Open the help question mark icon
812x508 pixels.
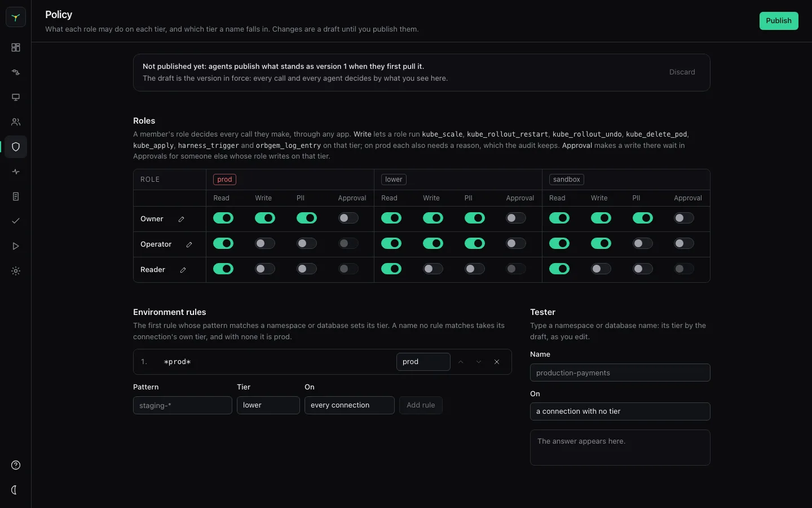(x=16, y=465)
